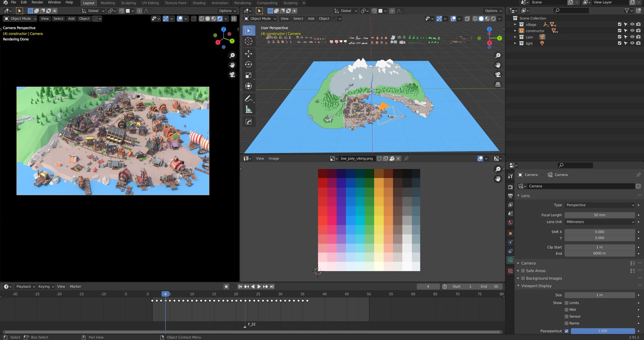Select the Measure tool icon
Viewport: 644px width, 340px height.
click(248, 110)
